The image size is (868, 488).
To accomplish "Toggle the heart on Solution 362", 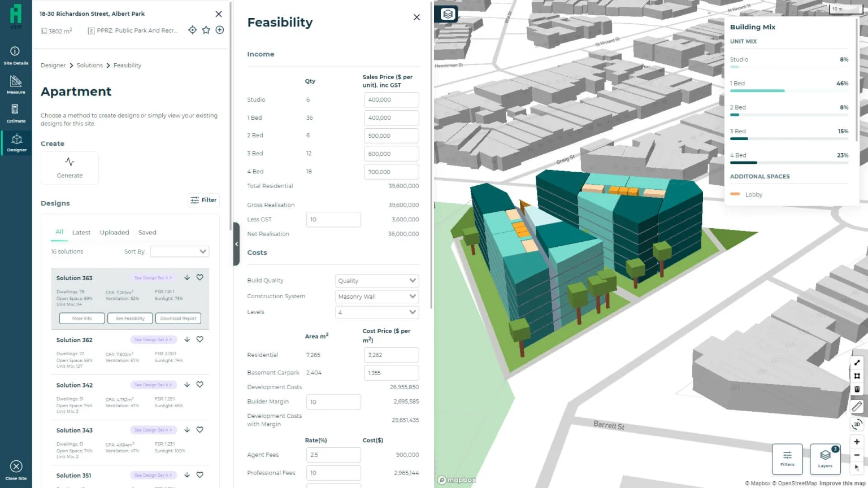I will coord(200,339).
